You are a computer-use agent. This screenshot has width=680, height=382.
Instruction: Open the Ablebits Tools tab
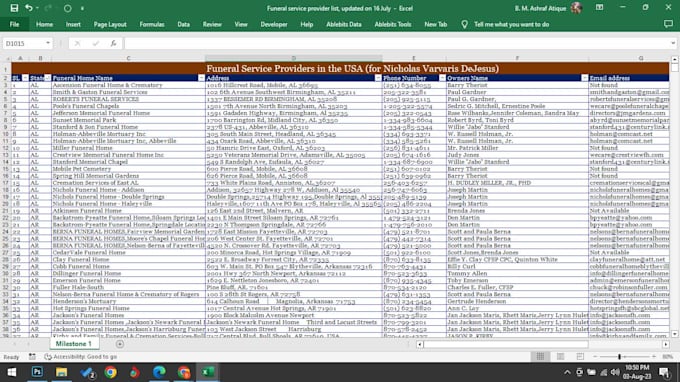click(x=393, y=24)
